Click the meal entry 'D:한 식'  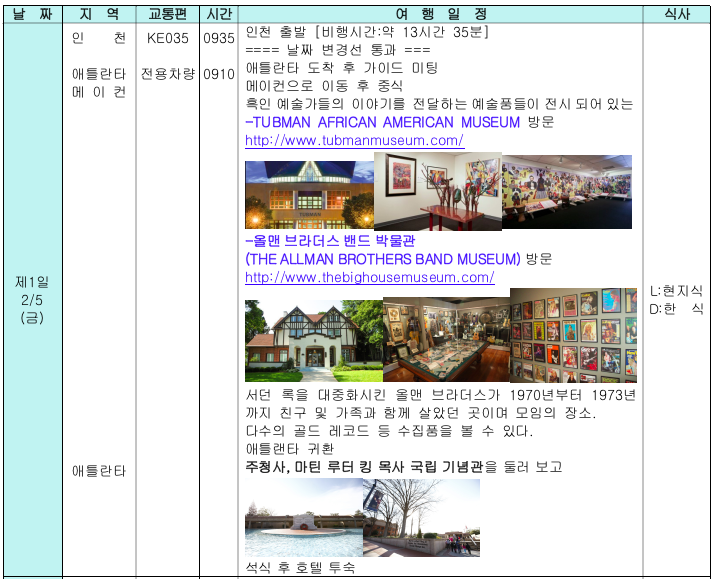point(676,309)
